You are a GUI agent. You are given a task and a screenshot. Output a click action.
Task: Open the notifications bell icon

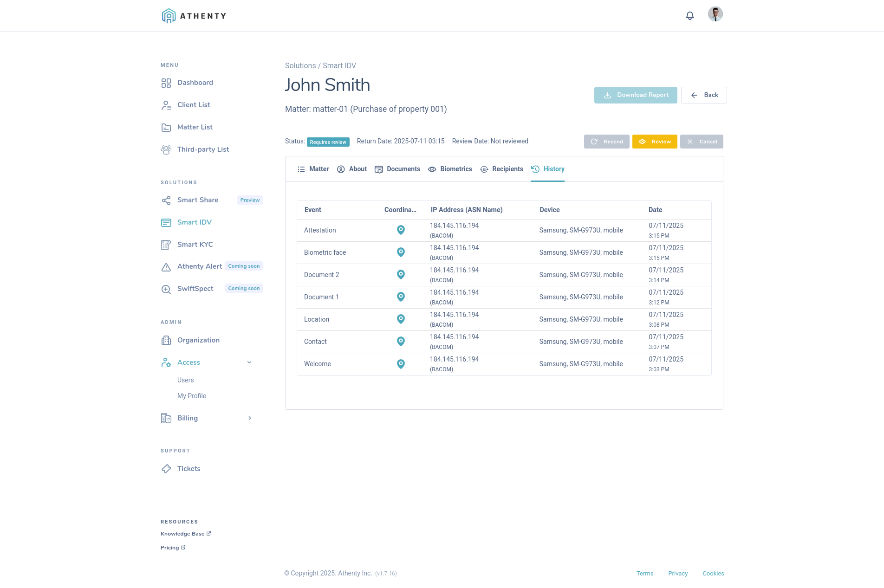tap(690, 16)
